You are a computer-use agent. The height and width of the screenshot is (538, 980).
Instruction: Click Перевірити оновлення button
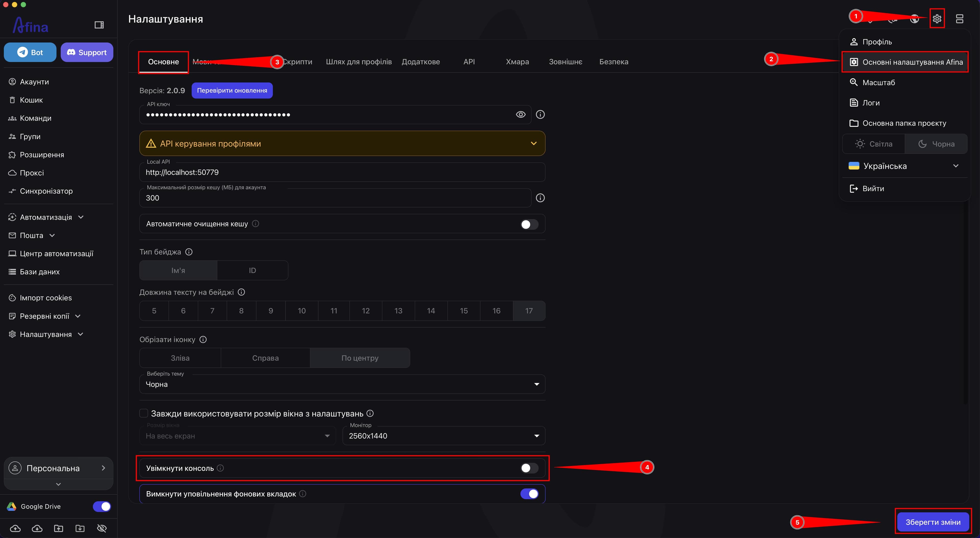pos(232,91)
